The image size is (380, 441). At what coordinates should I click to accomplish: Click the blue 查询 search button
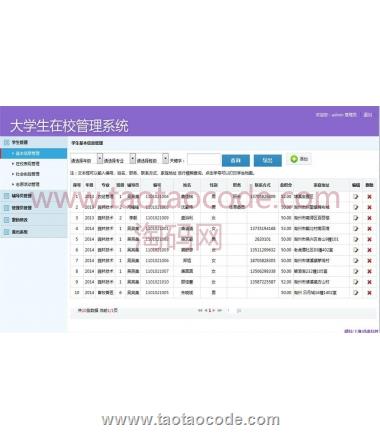[236, 161]
